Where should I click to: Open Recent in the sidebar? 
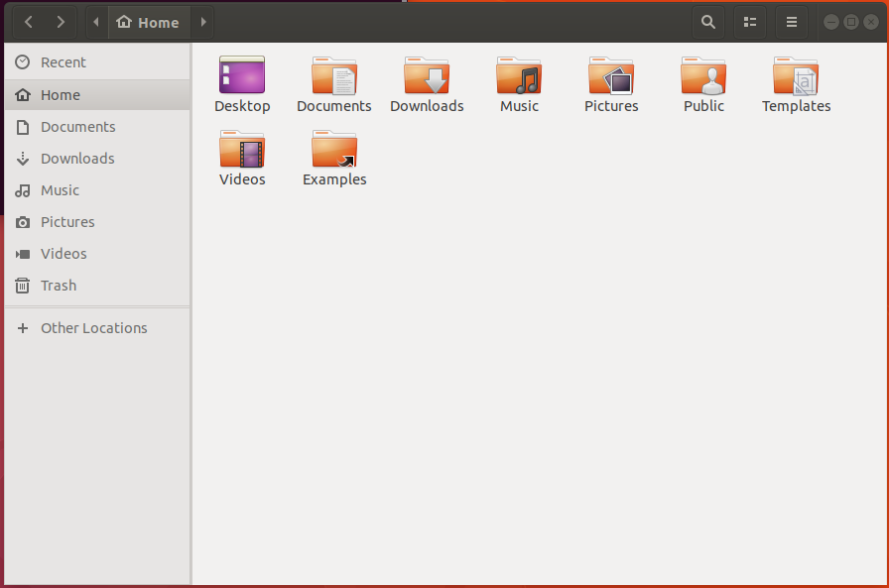[97, 62]
